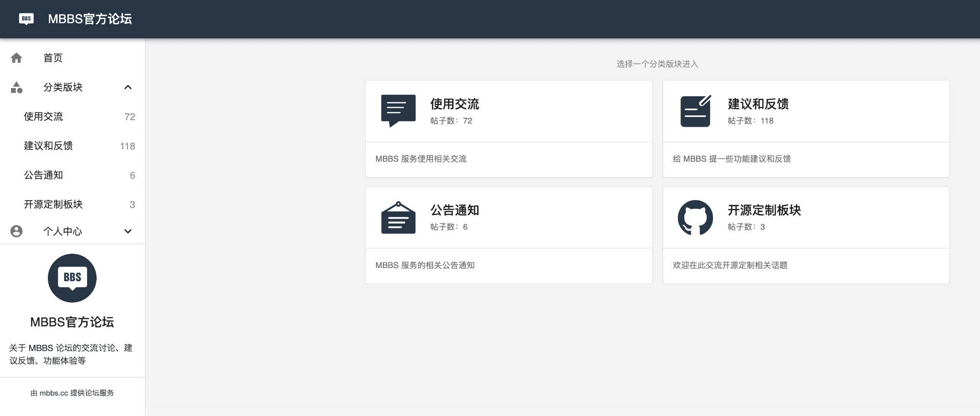Open 首页 in the sidebar

(x=53, y=58)
